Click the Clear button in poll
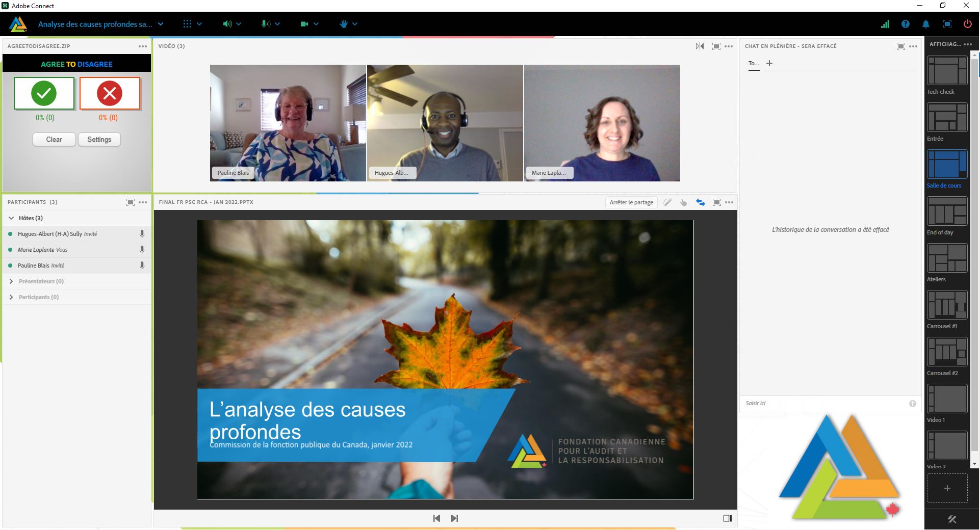The width and height of the screenshot is (980, 530). [54, 140]
